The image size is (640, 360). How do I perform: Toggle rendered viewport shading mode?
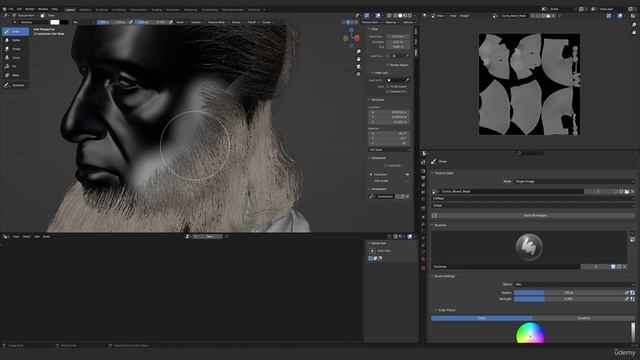(x=410, y=16)
